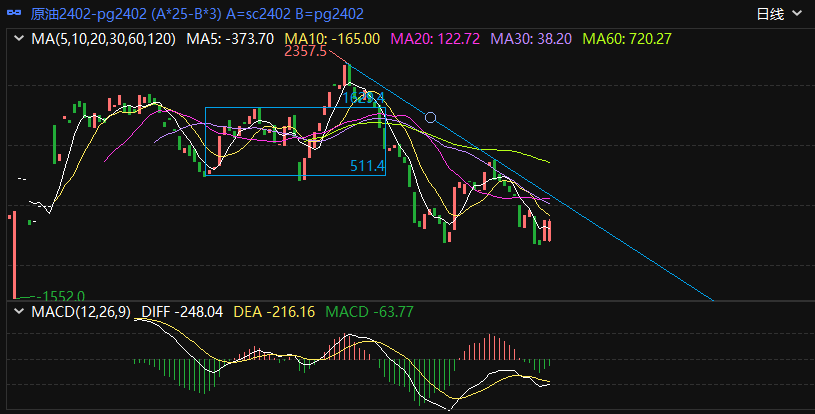Open the 日线 period dropdown
The height and width of the screenshot is (414, 815).
click(777, 14)
